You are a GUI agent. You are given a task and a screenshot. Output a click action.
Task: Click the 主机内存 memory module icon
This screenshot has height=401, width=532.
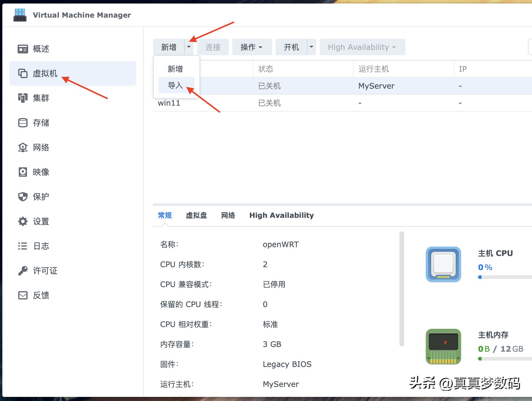click(443, 346)
